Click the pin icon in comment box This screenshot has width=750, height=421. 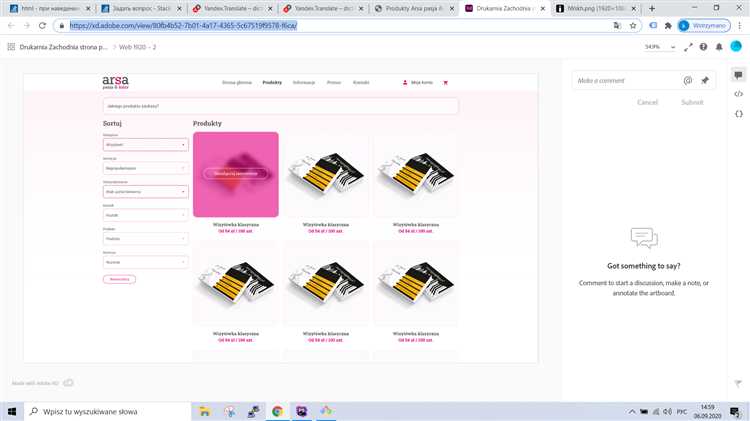[x=704, y=80]
